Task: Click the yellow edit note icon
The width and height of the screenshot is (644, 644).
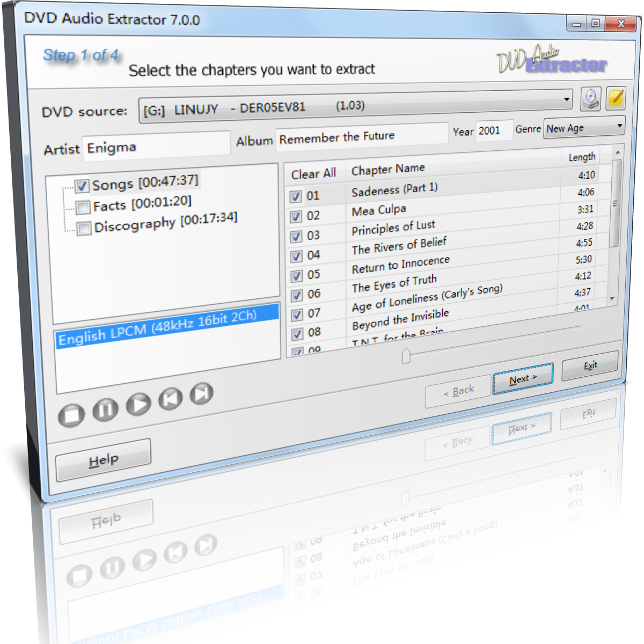Action: (x=616, y=99)
